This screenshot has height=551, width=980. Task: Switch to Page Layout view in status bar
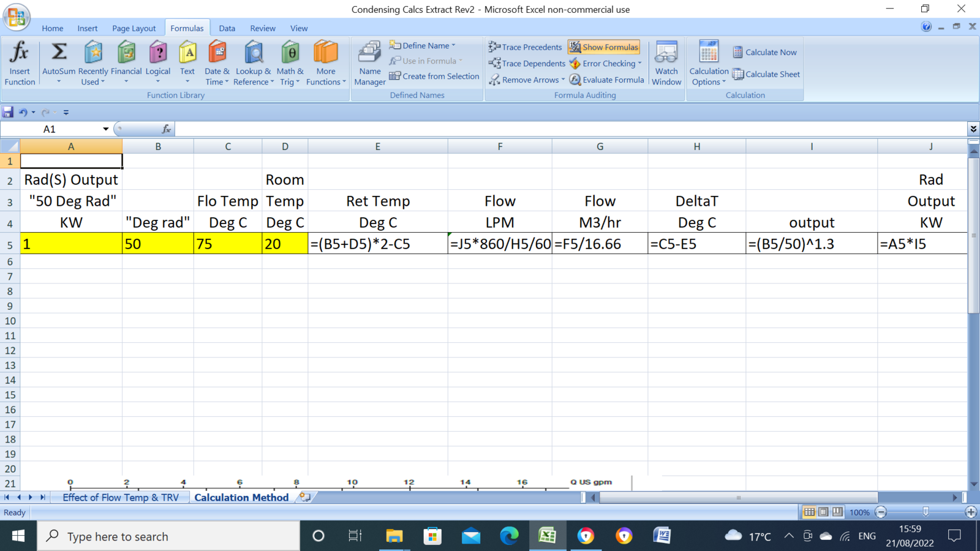tap(823, 512)
